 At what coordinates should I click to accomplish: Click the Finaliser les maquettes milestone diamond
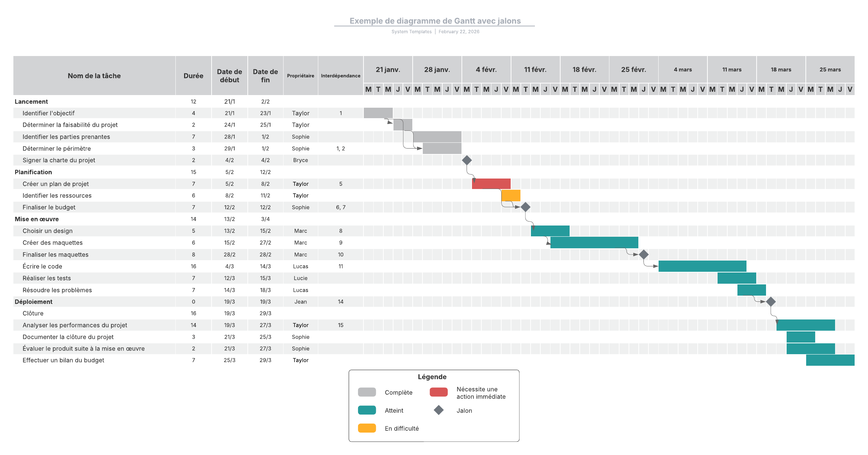[644, 254]
